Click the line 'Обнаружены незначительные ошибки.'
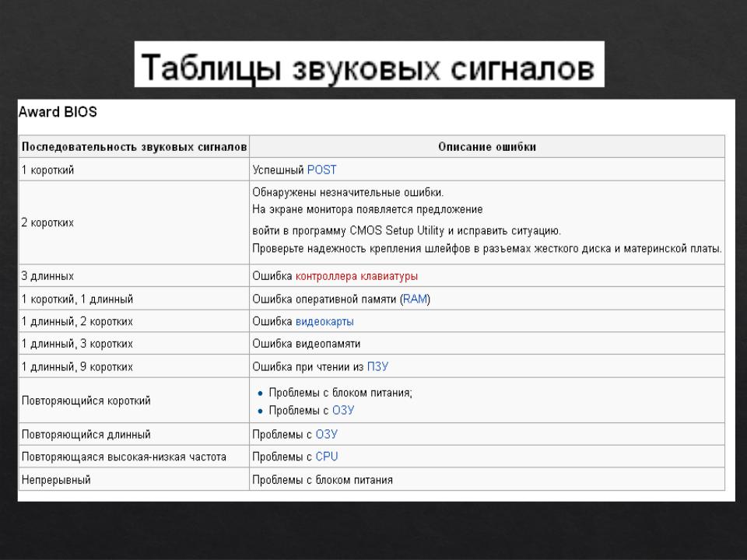 pyautogui.click(x=348, y=192)
